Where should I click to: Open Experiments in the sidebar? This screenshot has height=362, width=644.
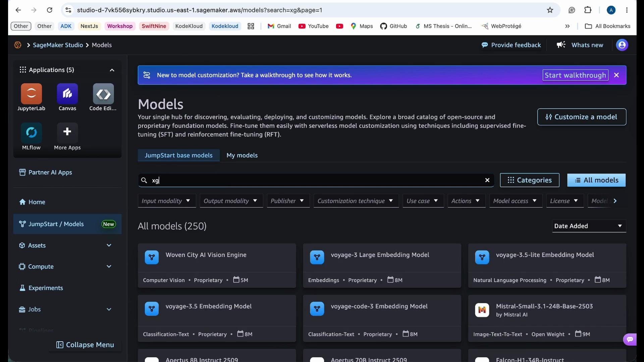41,288
